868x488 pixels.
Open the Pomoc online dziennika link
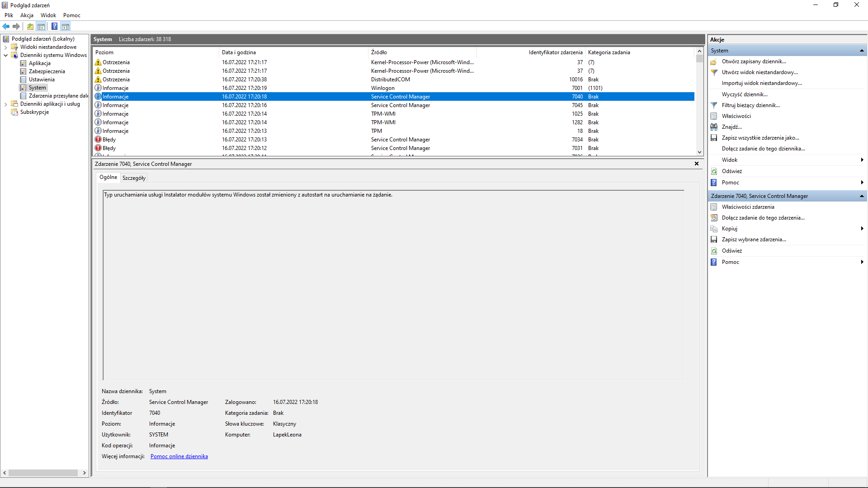[x=179, y=456]
